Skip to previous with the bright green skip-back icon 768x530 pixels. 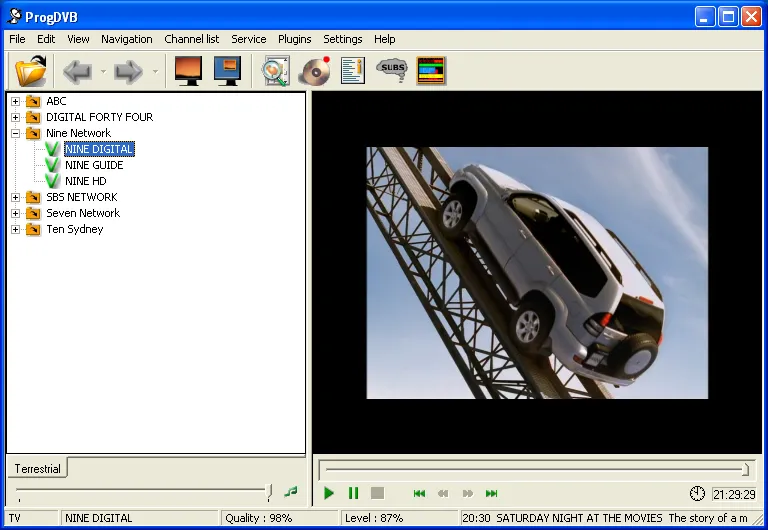tap(419, 493)
